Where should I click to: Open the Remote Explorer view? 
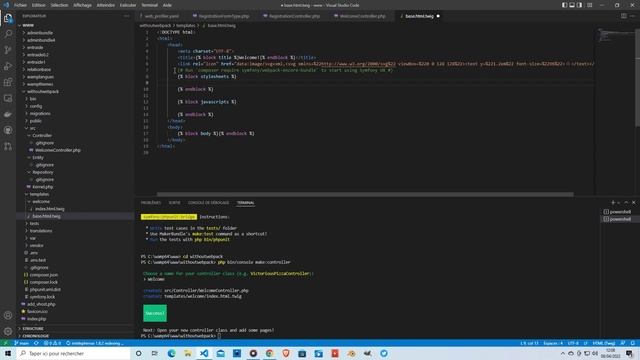coord(8,98)
